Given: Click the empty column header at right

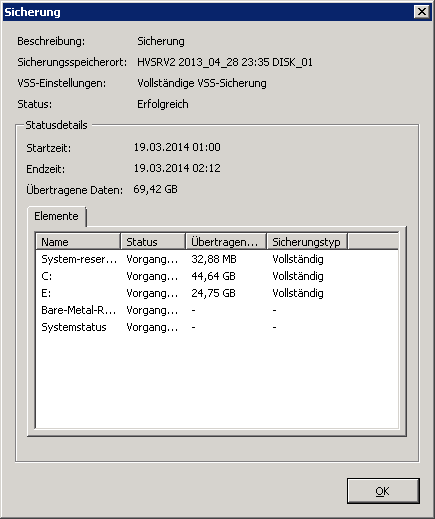Looking at the screenshot, I should pyautogui.click(x=373, y=242).
